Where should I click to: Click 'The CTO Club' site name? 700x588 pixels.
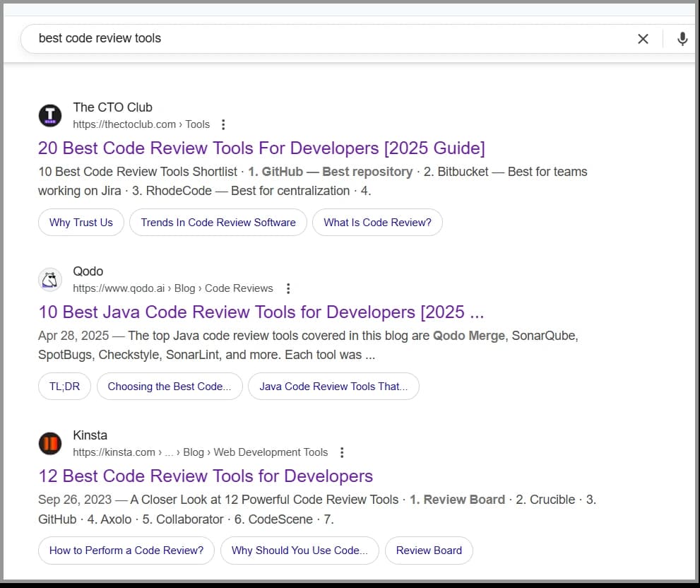coord(113,107)
